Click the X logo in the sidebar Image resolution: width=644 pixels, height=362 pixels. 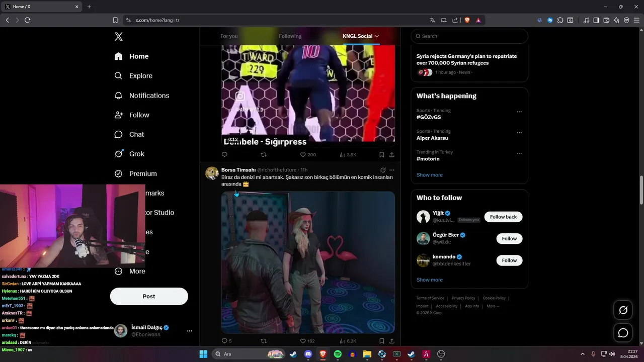coord(118,36)
